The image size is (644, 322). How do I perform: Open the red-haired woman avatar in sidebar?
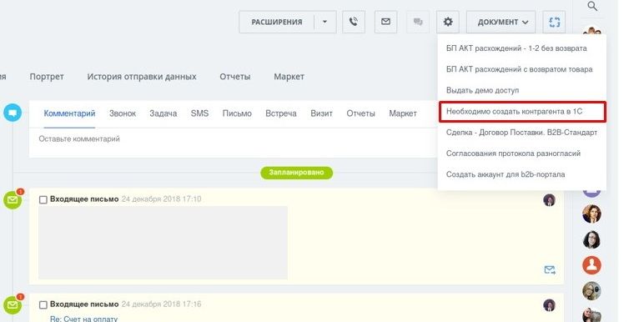(x=591, y=214)
